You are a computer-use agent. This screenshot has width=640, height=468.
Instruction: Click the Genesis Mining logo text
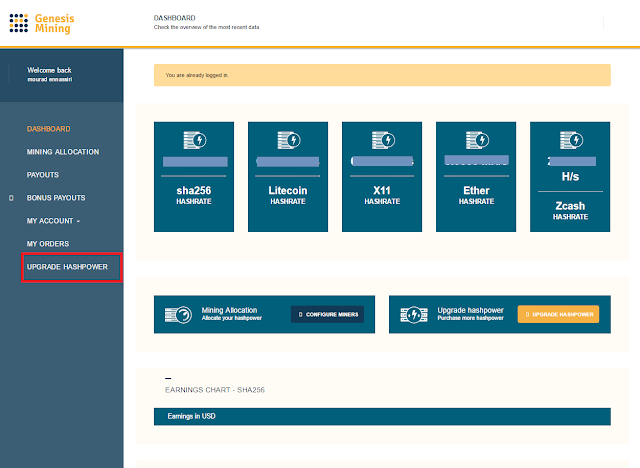coord(54,23)
